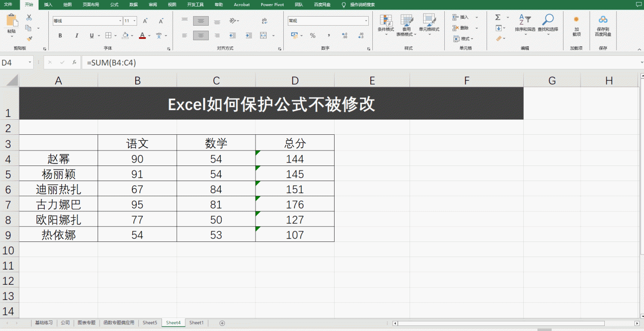Toggle Italic formatting

click(x=76, y=36)
